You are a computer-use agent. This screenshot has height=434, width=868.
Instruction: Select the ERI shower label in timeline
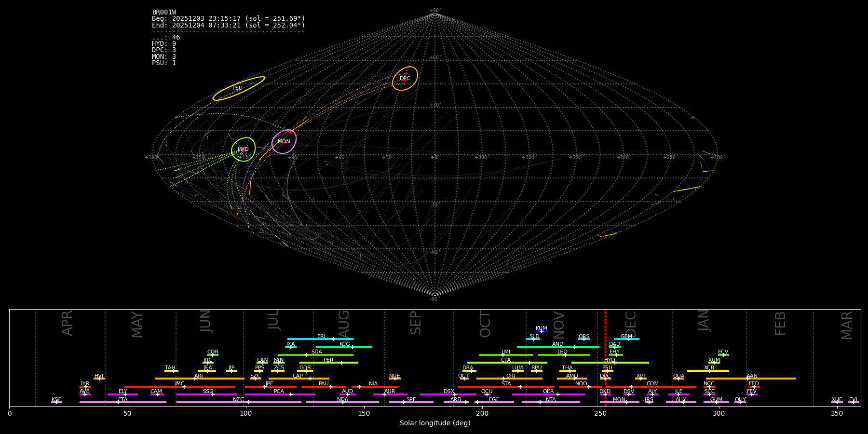pyautogui.click(x=321, y=337)
